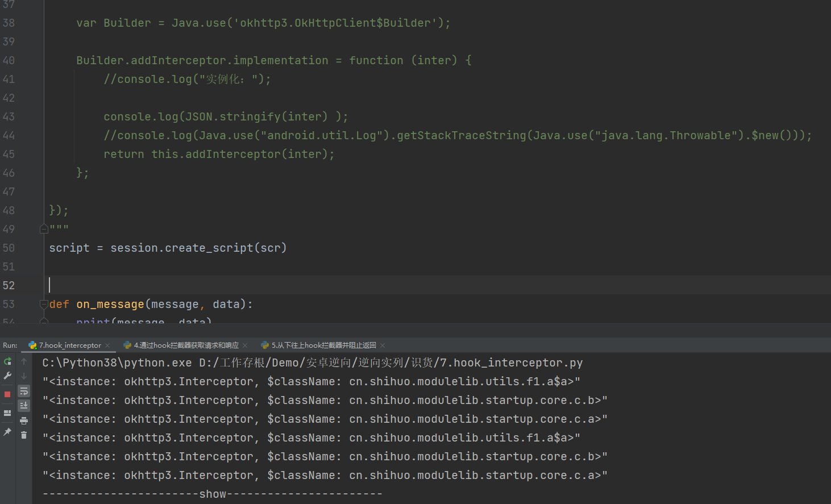This screenshot has width=831, height=504.
Task: Open run configuration wrench settings
Action: (7, 376)
